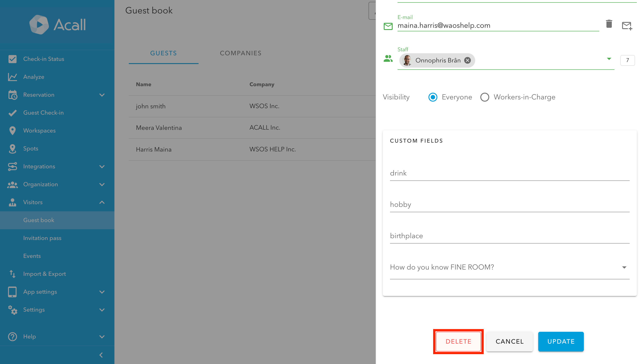Collapse the sidebar with left arrow
Screen dimensions: 644x364
101,355
